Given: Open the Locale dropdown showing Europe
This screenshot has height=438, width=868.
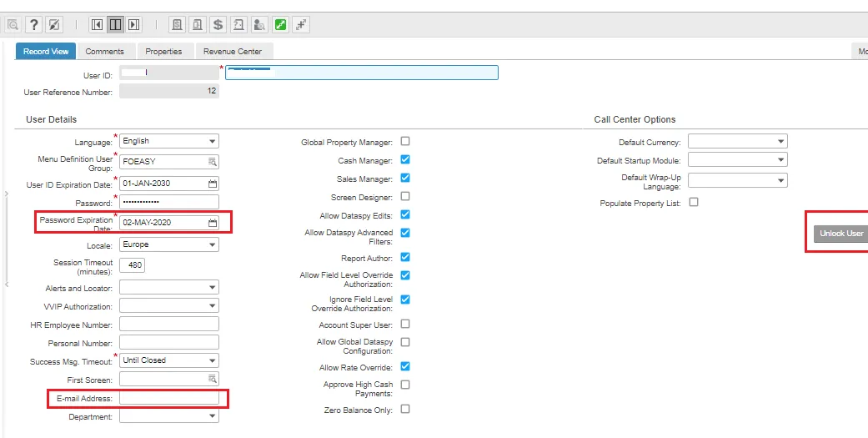Looking at the screenshot, I should [168, 244].
